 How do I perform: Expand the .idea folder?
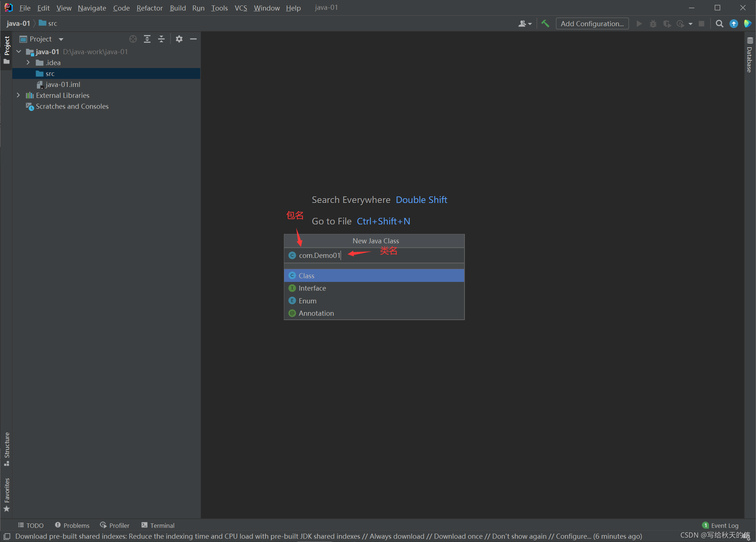pos(28,63)
